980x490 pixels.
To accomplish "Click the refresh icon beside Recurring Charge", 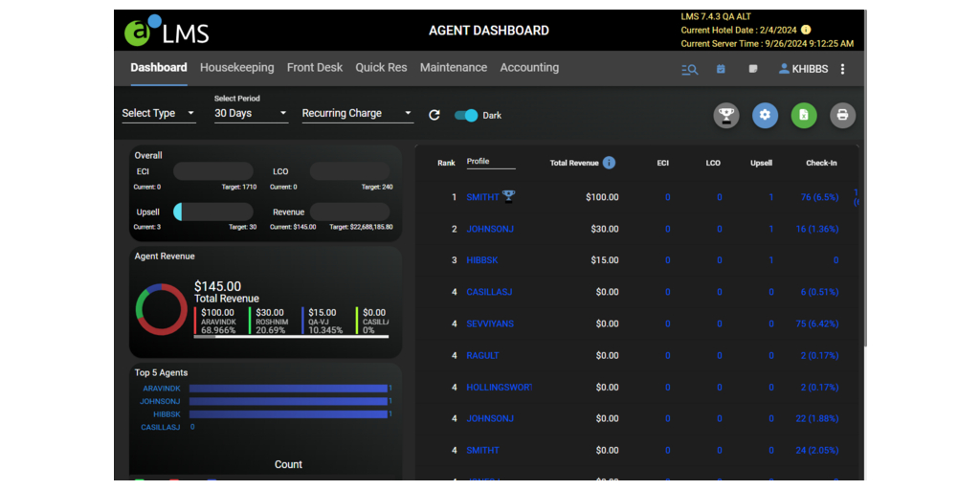I will click(434, 115).
